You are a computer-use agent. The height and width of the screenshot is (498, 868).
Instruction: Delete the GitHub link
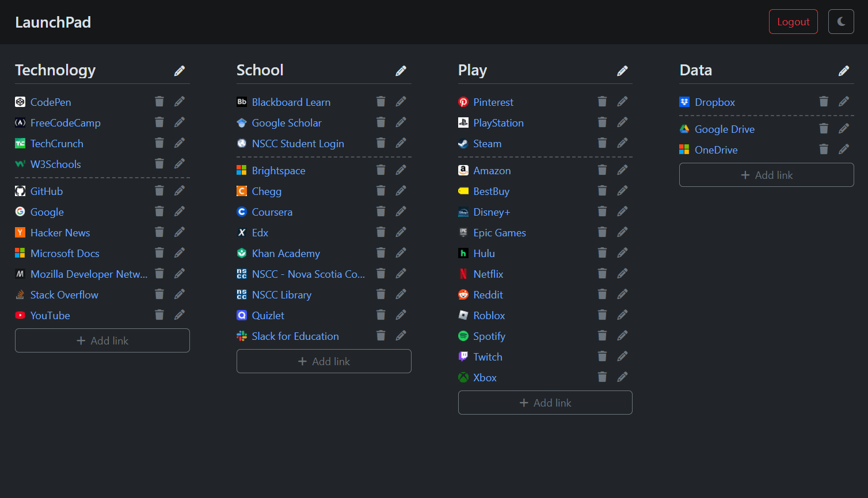(159, 190)
